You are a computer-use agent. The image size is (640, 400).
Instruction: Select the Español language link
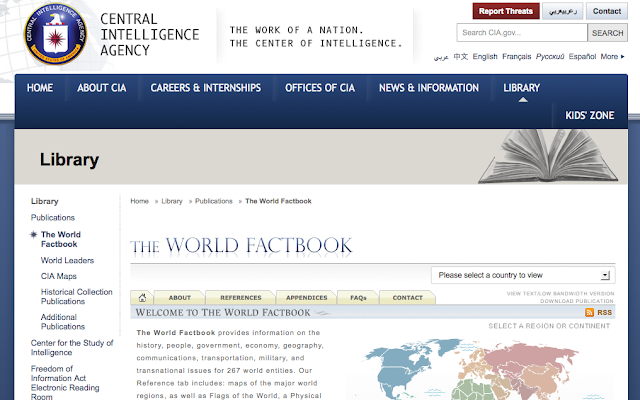582,57
